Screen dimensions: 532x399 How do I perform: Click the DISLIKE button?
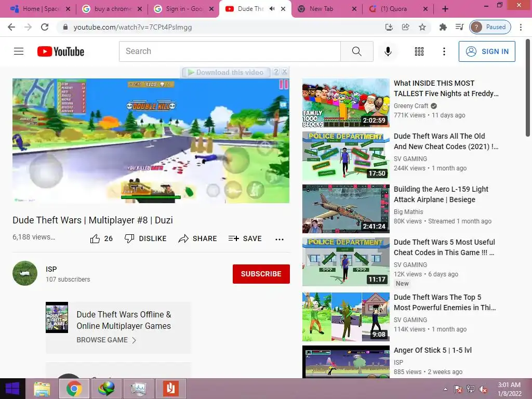click(145, 239)
